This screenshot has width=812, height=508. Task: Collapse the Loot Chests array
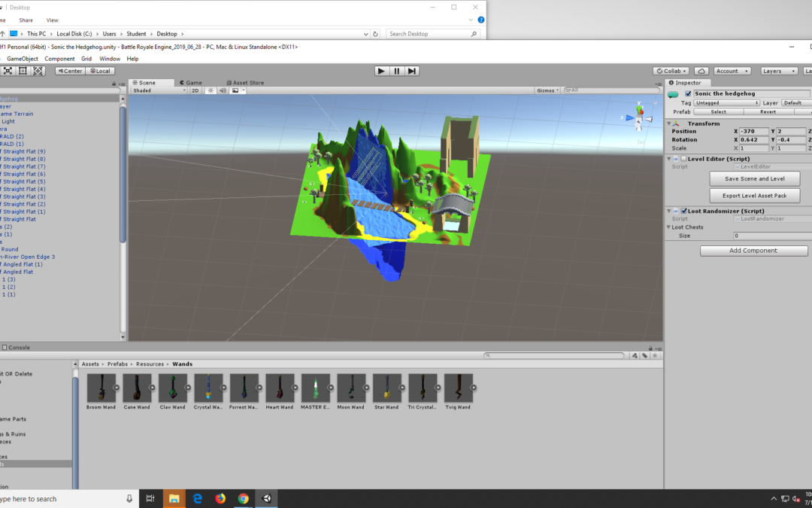coord(668,227)
